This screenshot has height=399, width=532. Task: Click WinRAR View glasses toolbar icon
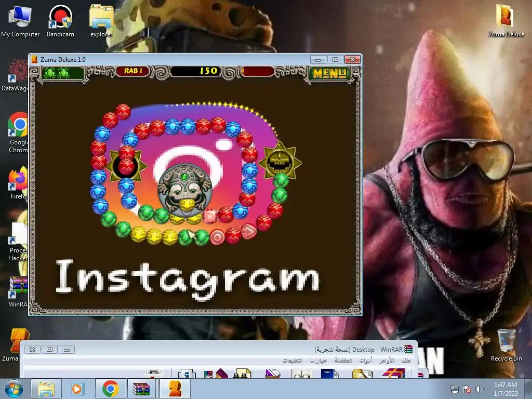[x=301, y=373]
